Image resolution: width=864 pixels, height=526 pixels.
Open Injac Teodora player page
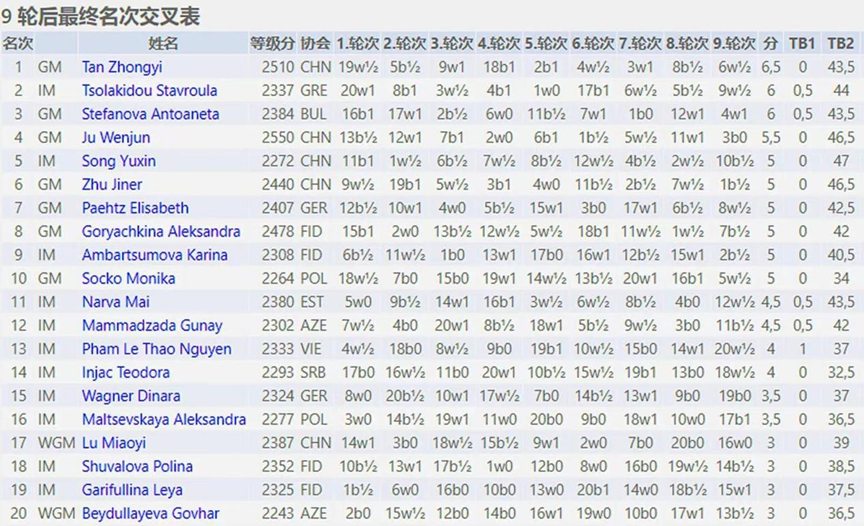tap(126, 373)
